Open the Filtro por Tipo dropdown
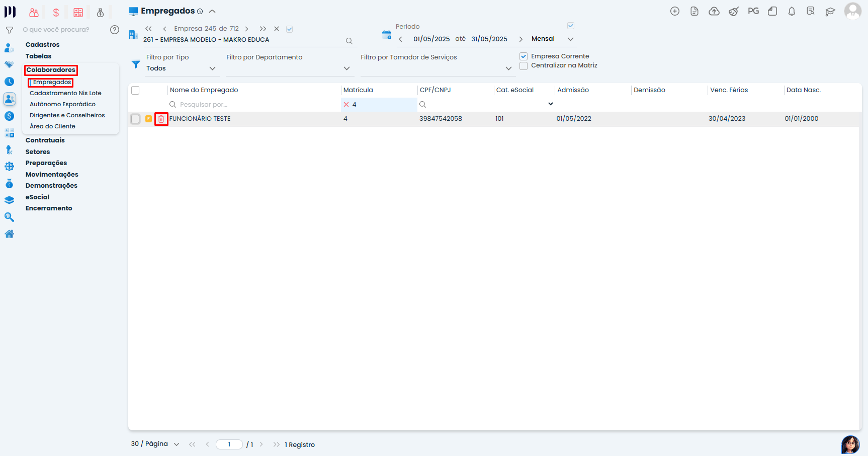 (181, 68)
